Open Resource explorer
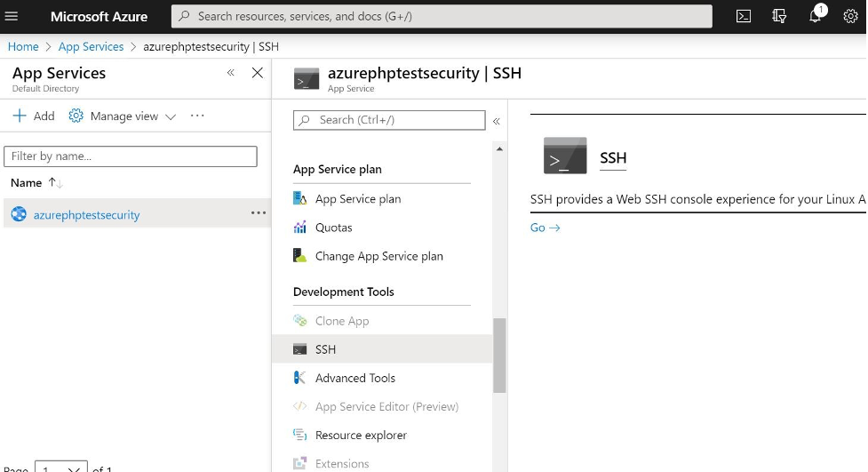This screenshot has height=472, width=868. coord(361,436)
